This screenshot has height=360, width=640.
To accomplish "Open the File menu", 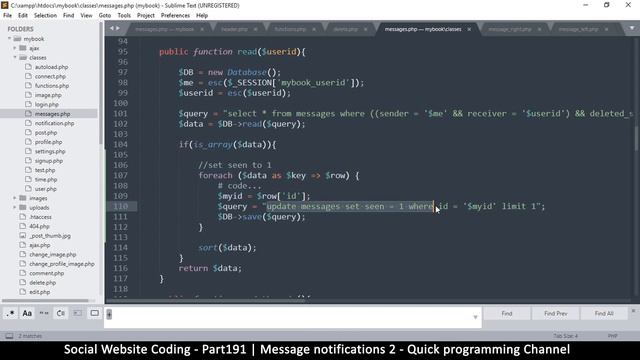I will 7,16.
